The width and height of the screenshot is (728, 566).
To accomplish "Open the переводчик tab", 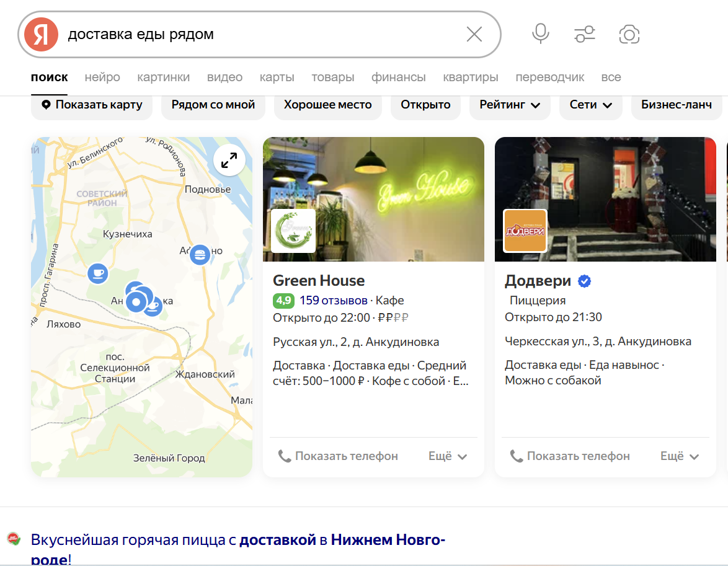I will (x=549, y=77).
